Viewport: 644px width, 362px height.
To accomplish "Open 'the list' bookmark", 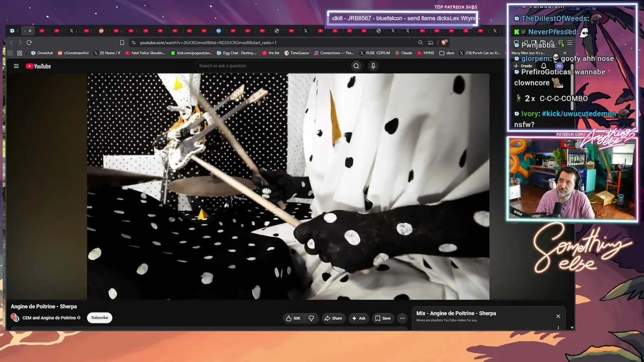I will point(271,53).
